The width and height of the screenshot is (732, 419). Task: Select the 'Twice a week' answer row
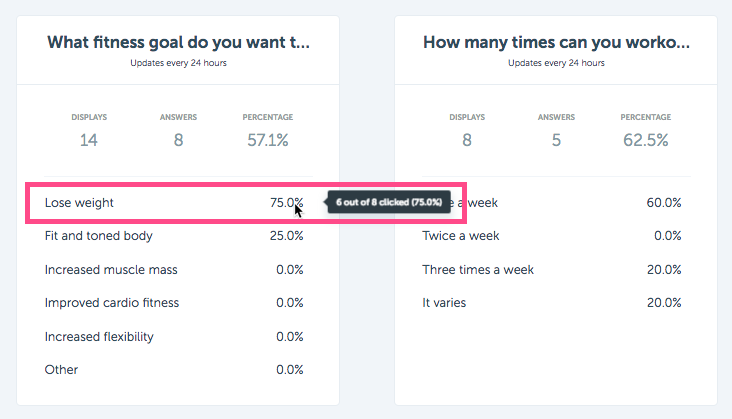point(552,236)
